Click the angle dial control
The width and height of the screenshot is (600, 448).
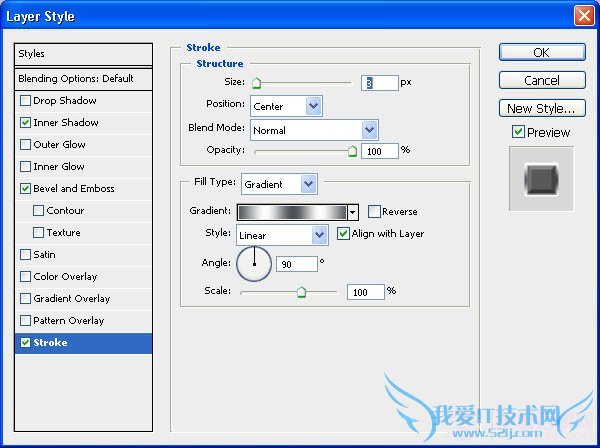(253, 264)
